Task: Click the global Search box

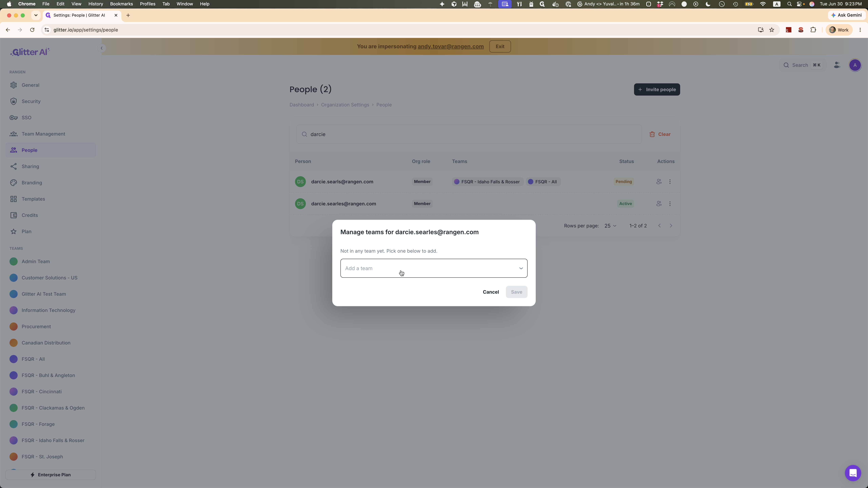Action: 802,65
